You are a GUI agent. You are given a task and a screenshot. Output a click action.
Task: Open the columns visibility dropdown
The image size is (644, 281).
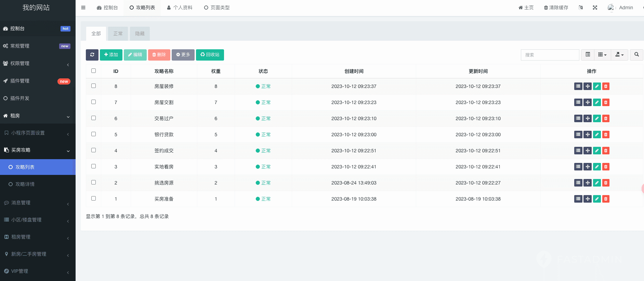[x=602, y=55]
